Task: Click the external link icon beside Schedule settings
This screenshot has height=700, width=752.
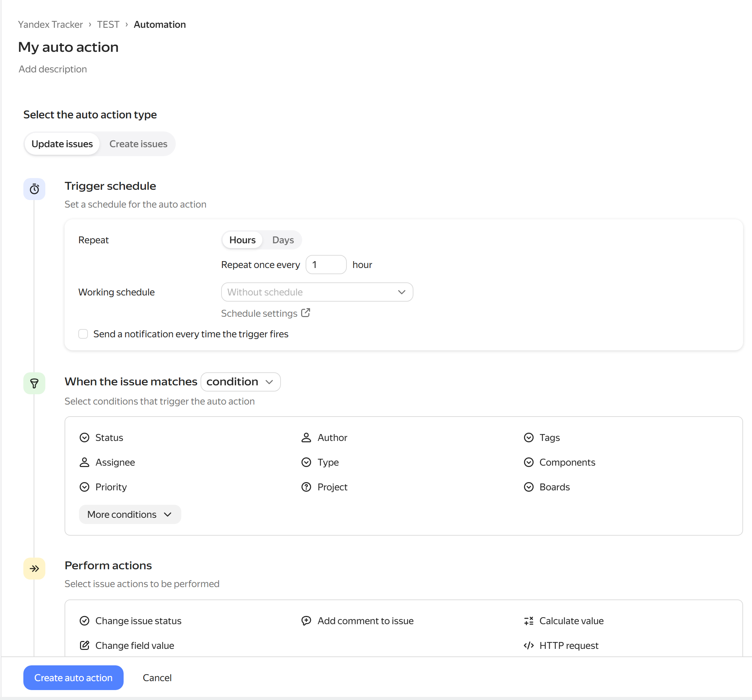Action: tap(306, 313)
